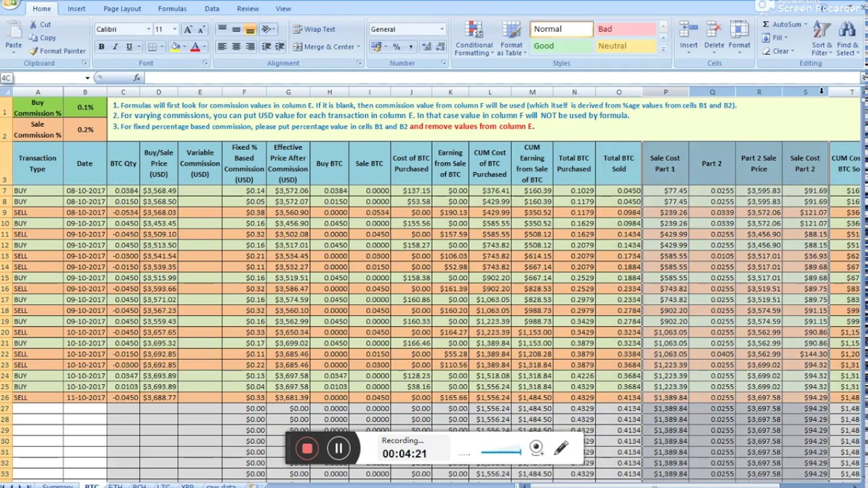The height and width of the screenshot is (488, 868).
Task: Align text left
Action: click(x=222, y=47)
